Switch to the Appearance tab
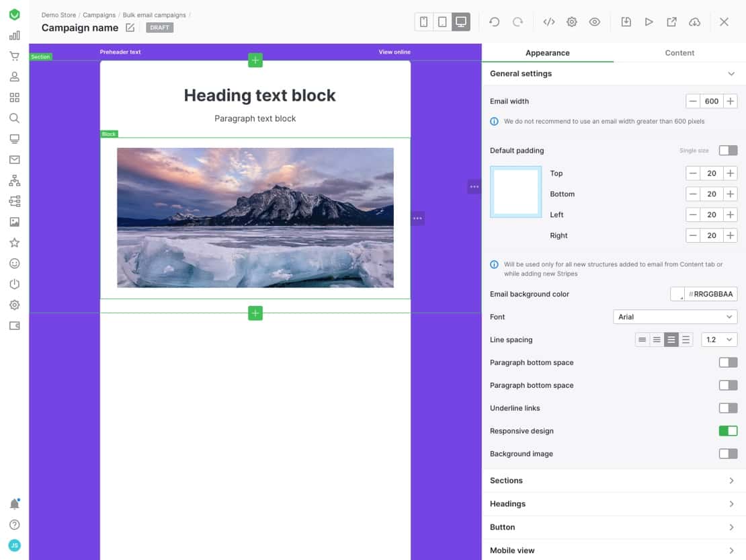The width and height of the screenshot is (746, 560). [x=547, y=53]
